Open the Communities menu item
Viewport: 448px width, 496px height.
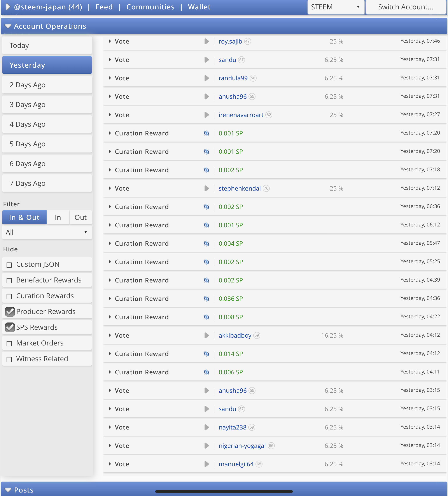pos(150,7)
